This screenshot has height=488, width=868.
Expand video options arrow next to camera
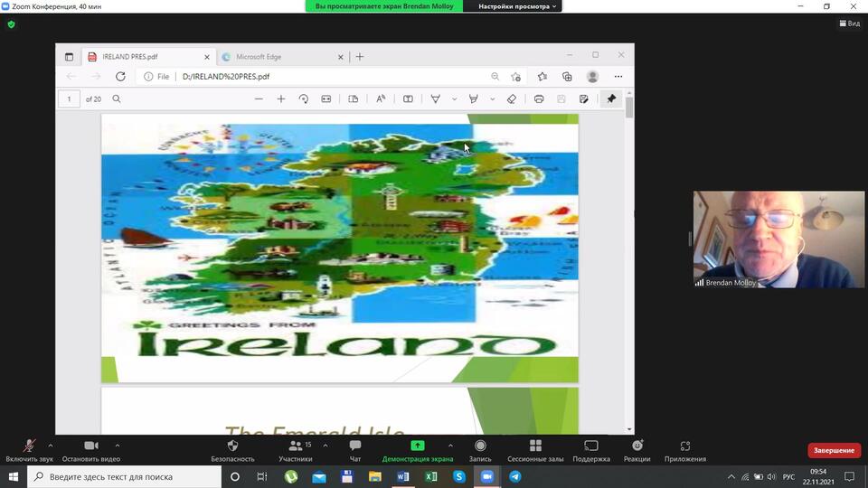(118, 446)
